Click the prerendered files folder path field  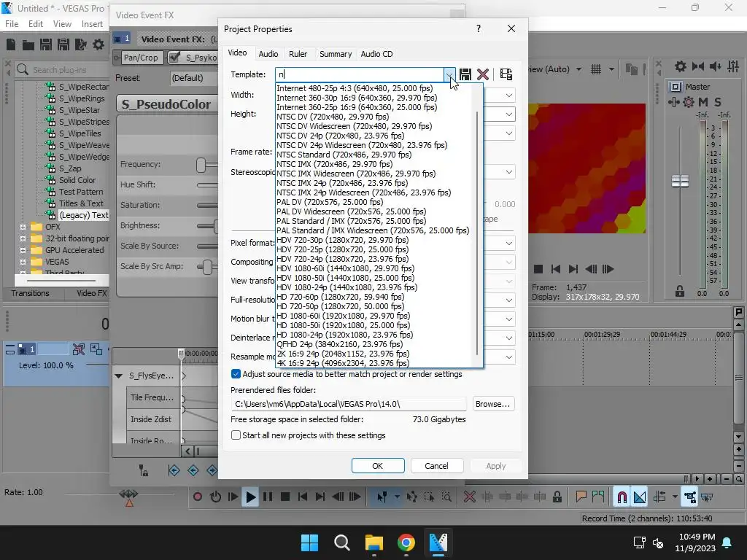pyautogui.click(x=349, y=404)
